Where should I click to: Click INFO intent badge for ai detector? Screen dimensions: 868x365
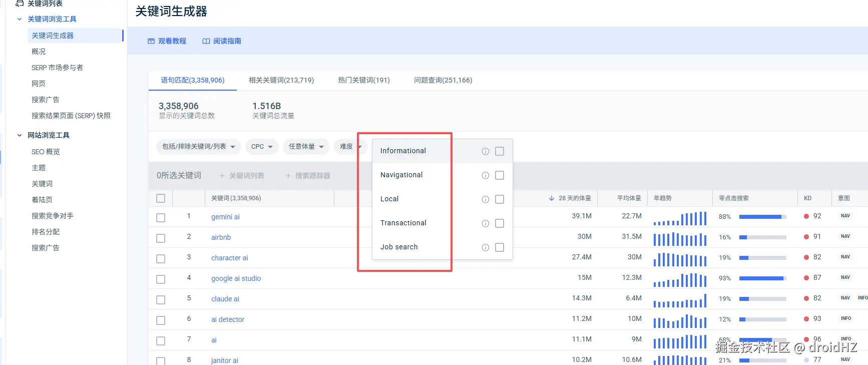point(846,318)
